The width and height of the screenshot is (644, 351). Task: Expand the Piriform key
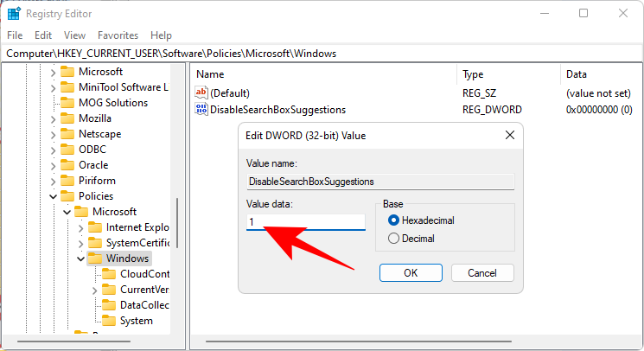tap(53, 182)
